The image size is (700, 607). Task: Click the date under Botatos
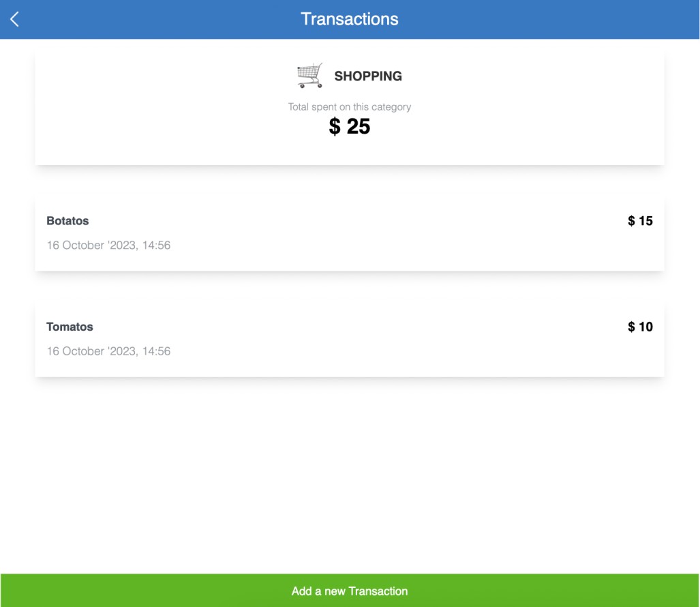(x=108, y=245)
